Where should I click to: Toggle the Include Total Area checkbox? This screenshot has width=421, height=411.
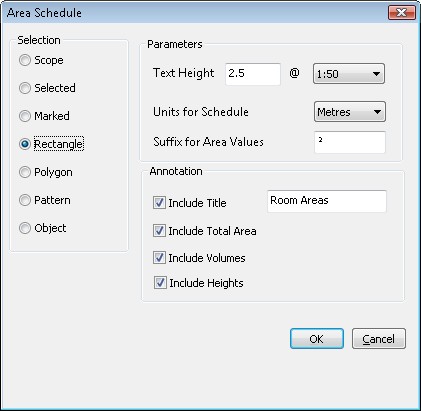159,231
